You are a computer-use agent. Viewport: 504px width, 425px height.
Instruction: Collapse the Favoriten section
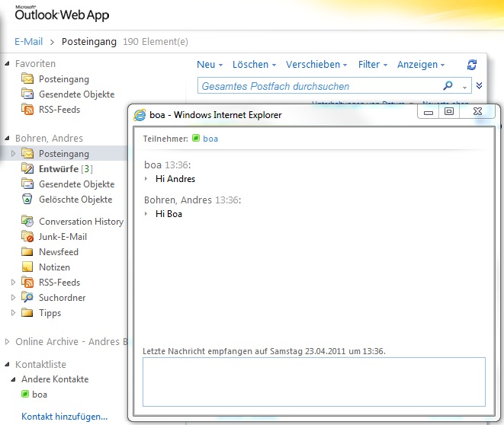point(7,64)
